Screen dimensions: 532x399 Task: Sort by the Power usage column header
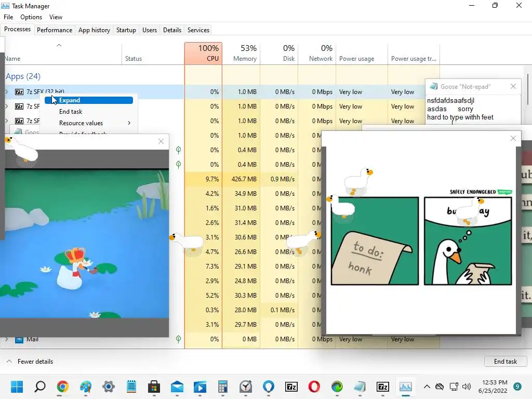tap(362, 54)
